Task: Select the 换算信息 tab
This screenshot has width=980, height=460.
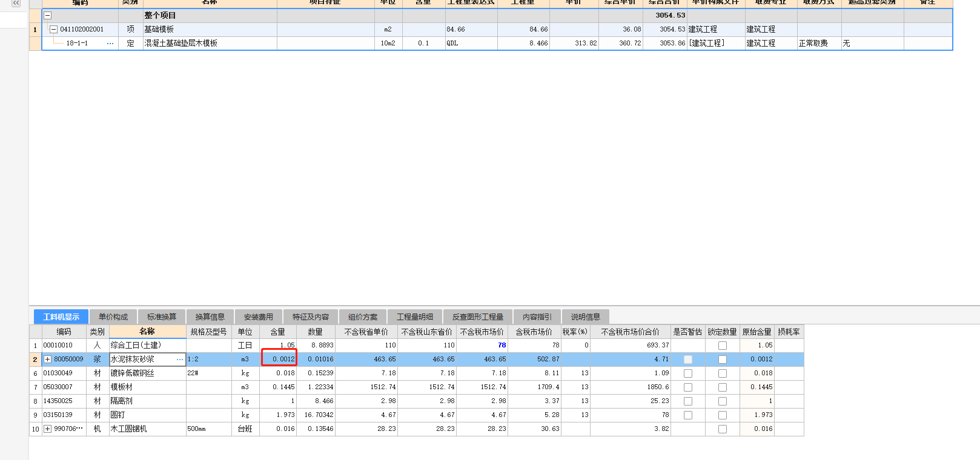Action: (210, 317)
